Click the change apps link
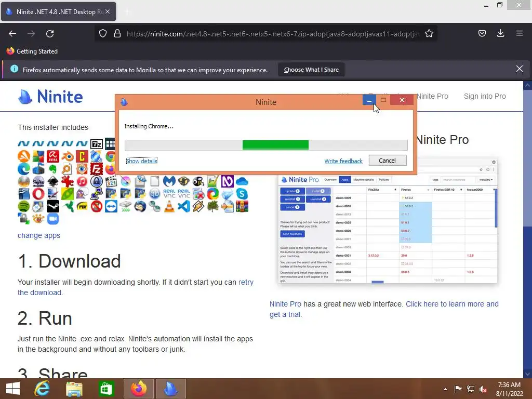 click(39, 235)
